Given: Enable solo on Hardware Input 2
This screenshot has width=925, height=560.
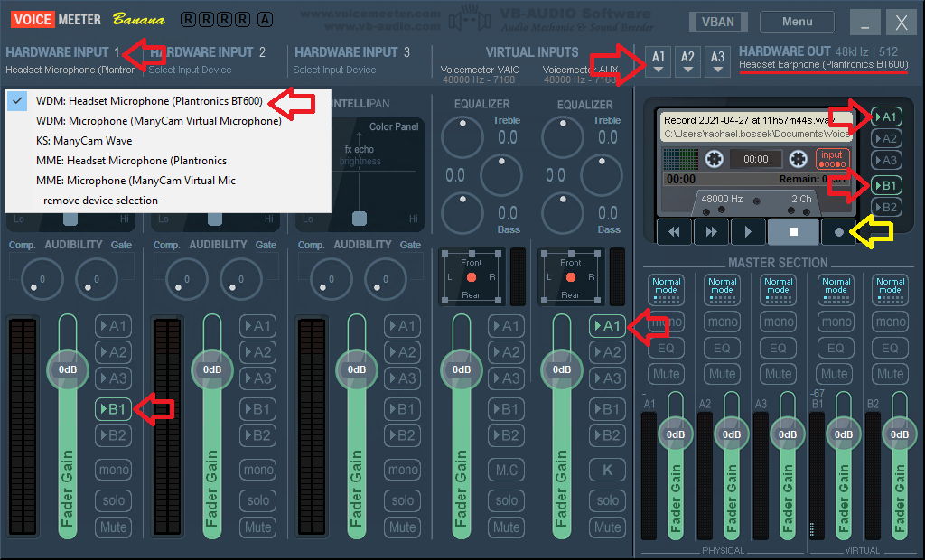Looking at the screenshot, I should tap(257, 500).
